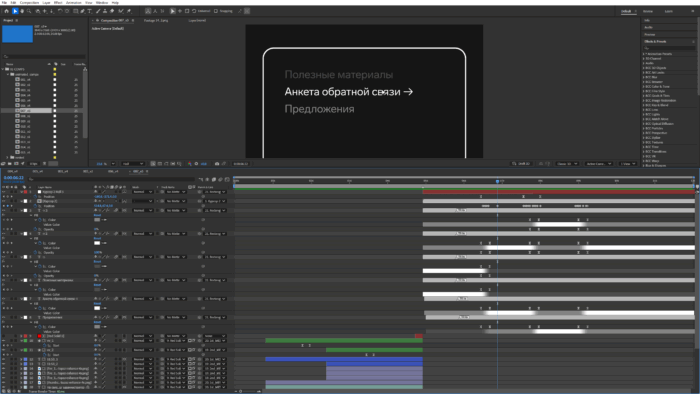Click the Home icon in the toolbar
The width and height of the screenshot is (700, 394).
tap(6, 11)
